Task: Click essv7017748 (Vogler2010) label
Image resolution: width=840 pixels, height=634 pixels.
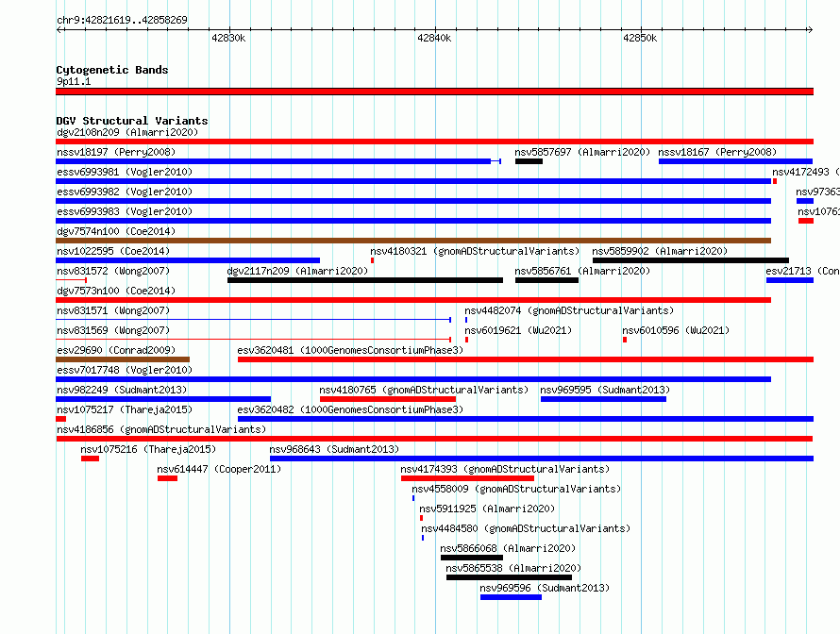Action: click(125, 370)
